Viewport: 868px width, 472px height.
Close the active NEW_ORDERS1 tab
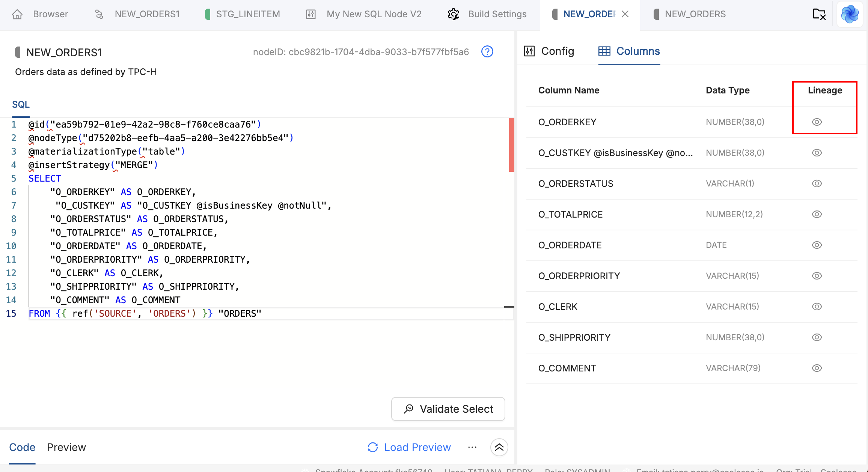(625, 14)
